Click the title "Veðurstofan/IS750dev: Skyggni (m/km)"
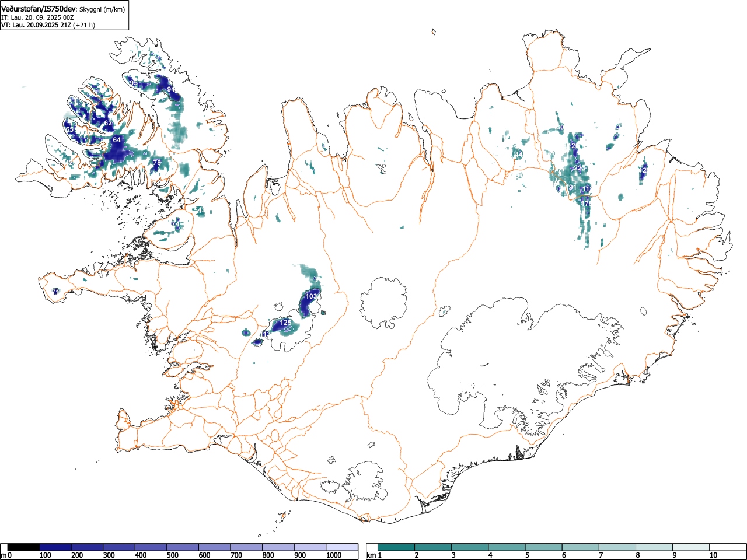 (x=63, y=9)
